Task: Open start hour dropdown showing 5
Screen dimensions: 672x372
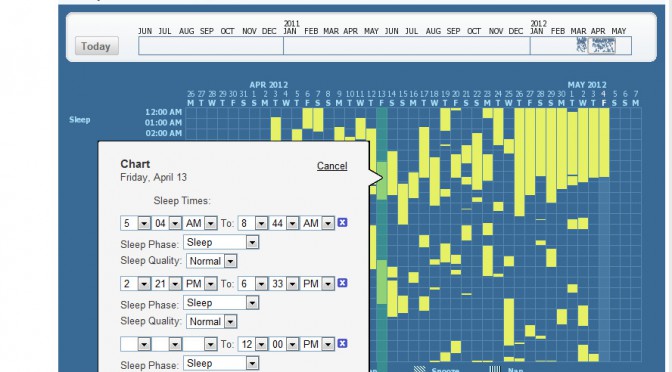Action: (135, 223)
